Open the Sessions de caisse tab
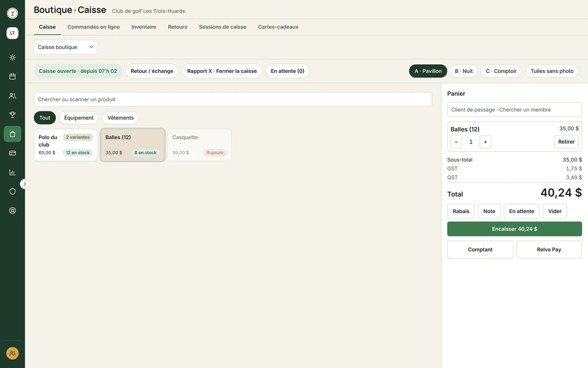Viewport: 588px width, 368px height. (223, 27)
